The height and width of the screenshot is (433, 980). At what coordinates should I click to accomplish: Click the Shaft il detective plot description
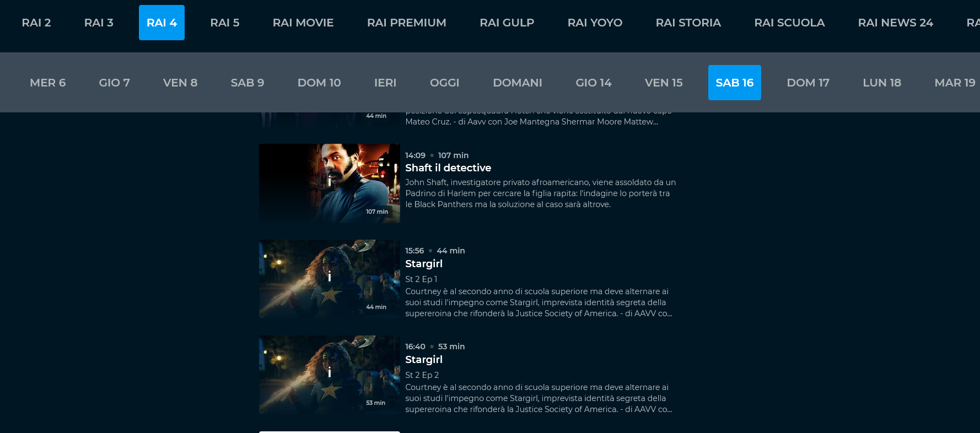541,193
